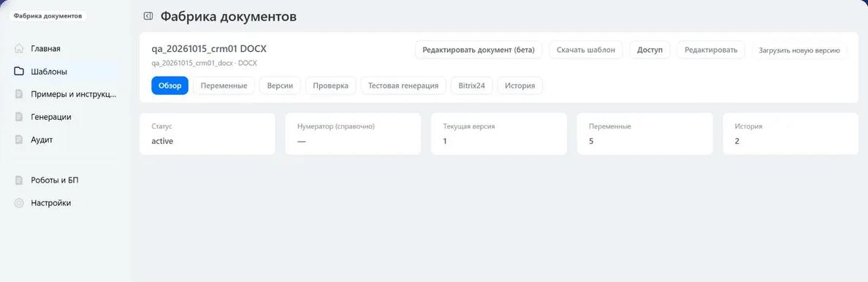
Task: Click the Текущая версия card
Action: (499, 134)
